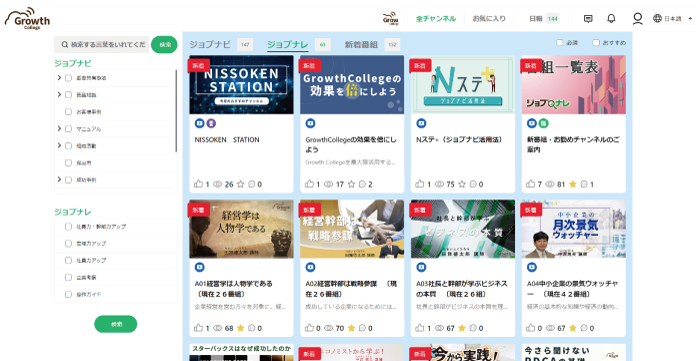Tick the 社長力・幹部力アップ checkbox
The image size is (700, 361).
pos(68,226)
